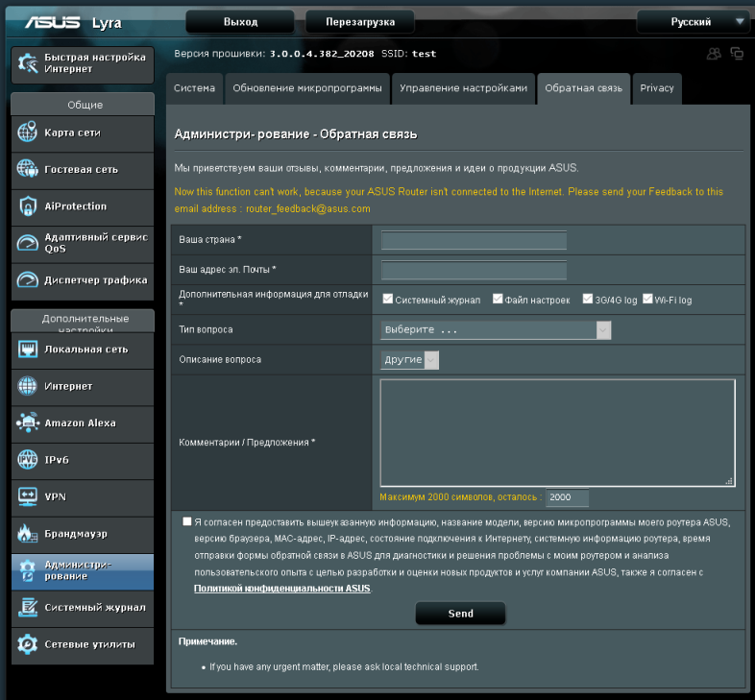Open the Сетевые утилиты sidebar item

tap(83, 644)
